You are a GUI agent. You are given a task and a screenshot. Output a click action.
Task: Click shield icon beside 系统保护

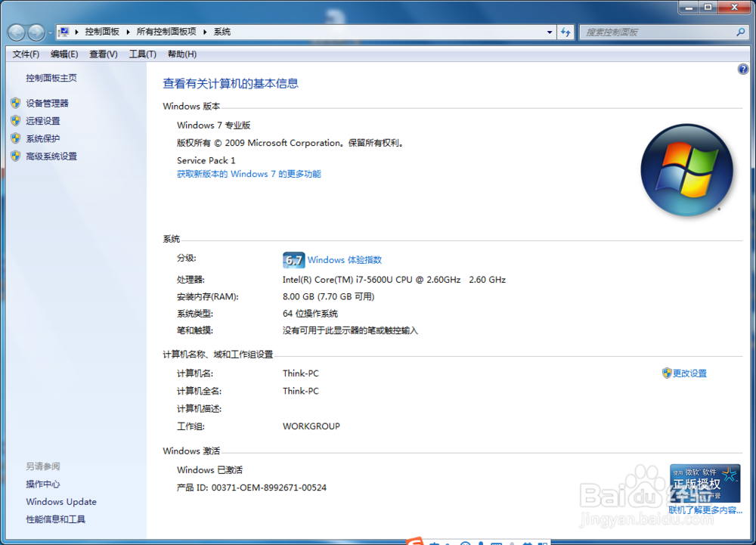click(15, 138)
